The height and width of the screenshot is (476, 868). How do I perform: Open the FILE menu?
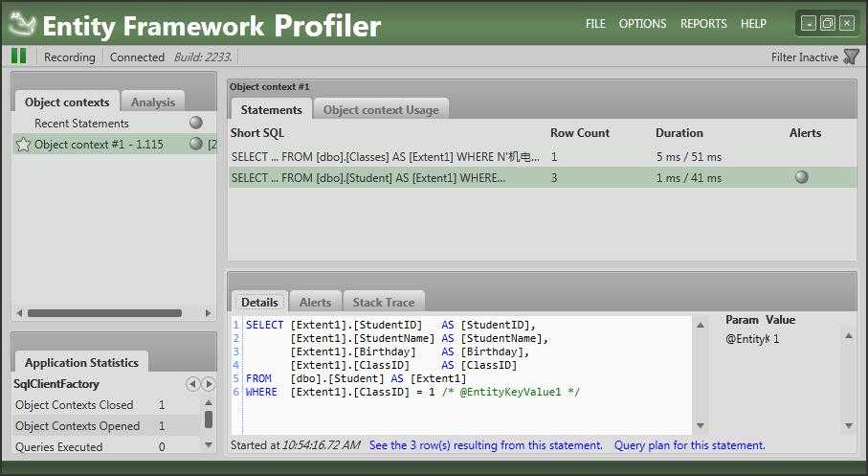click(595, 24)
